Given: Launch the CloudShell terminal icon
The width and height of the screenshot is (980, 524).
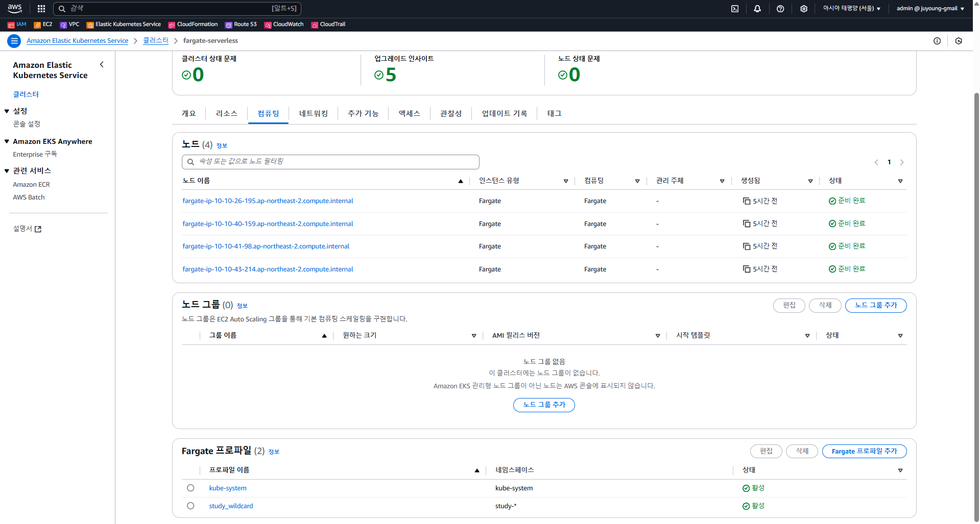Looking at the screenshot, I should [735, 9].
